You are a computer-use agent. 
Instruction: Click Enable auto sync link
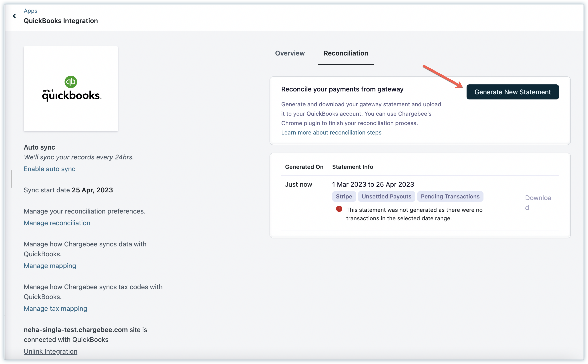click(49, 169)
